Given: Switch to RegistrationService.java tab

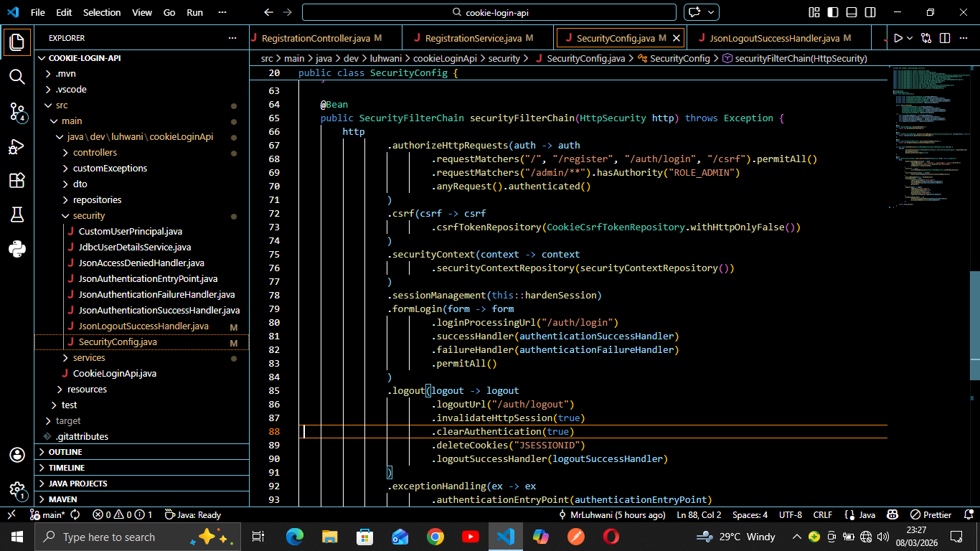Looking at the screenshot, I should pyautogui.click(x=473, y=38).
